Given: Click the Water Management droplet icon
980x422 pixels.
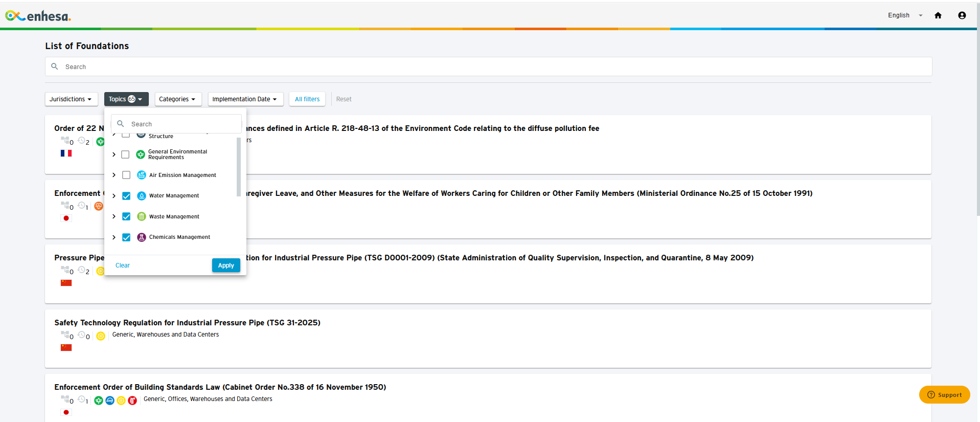Looking at the screenshot, I should [x=142, y=196].
